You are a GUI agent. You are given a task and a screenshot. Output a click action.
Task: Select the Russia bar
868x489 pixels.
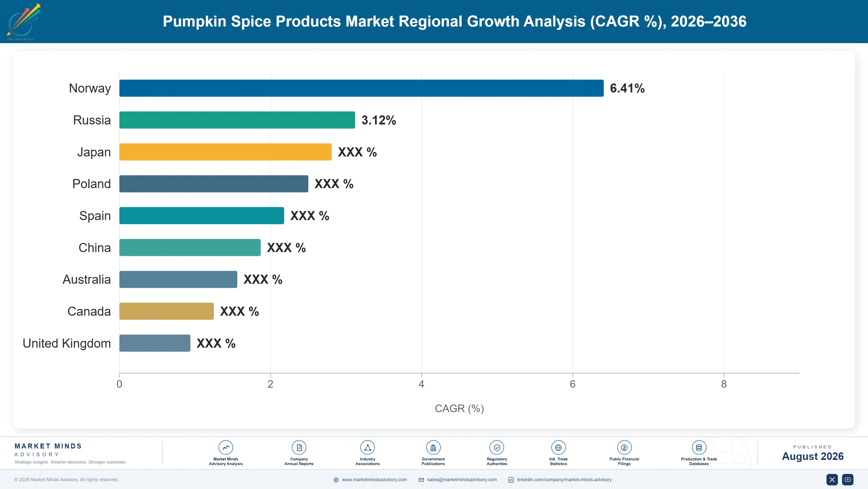(237, 120)
